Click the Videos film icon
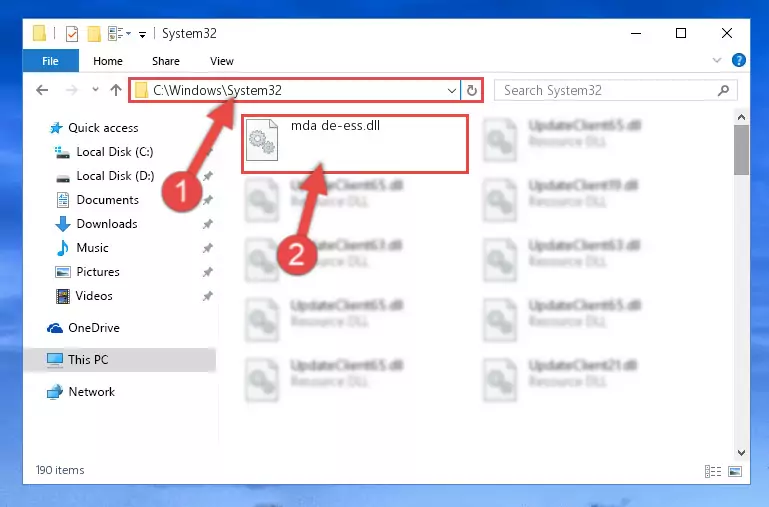Viewport: 769px width, 507px height. coord(63,296)
